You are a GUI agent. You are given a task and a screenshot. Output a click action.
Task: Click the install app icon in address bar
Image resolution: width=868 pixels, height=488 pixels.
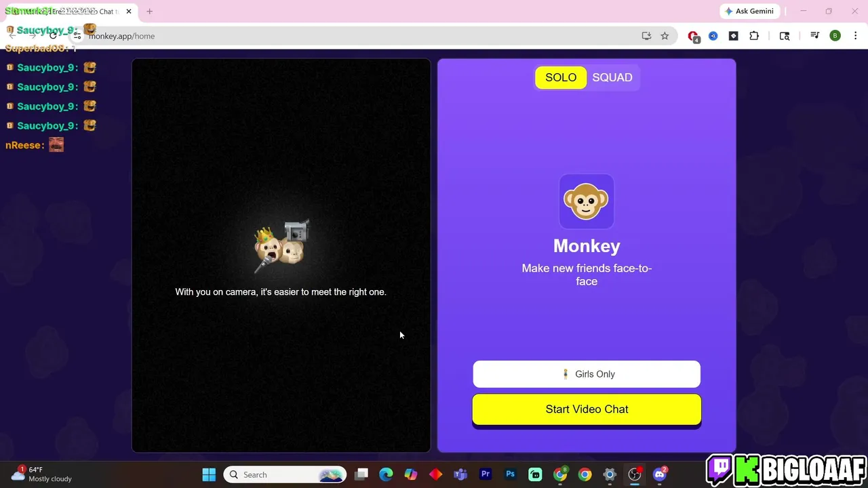pyautogui.click(x=646, y=36)
